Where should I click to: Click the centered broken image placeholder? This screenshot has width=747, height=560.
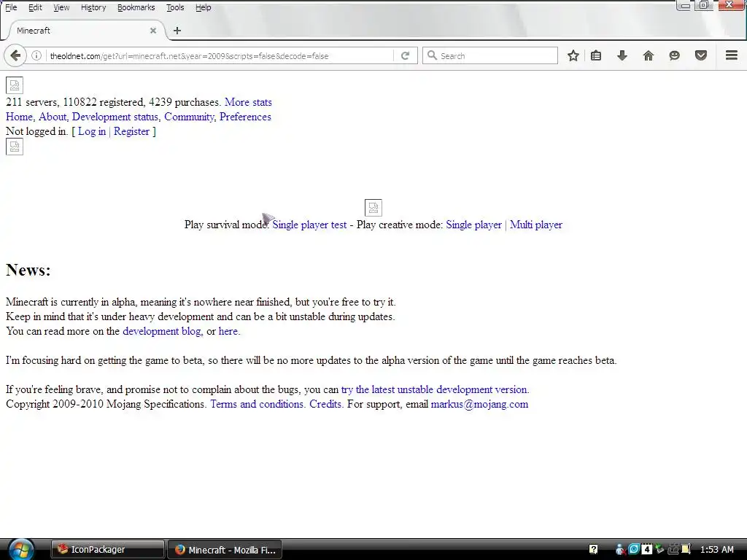pos(373,208)
